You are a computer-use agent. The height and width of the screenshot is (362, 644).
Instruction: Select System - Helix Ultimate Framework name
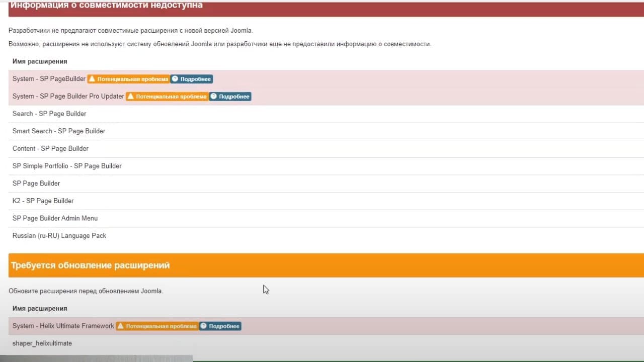coord(63,326)
